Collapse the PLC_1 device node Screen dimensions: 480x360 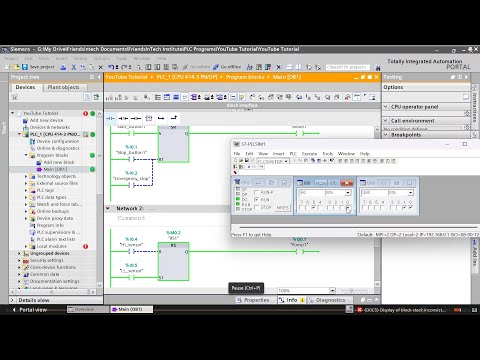19,134
